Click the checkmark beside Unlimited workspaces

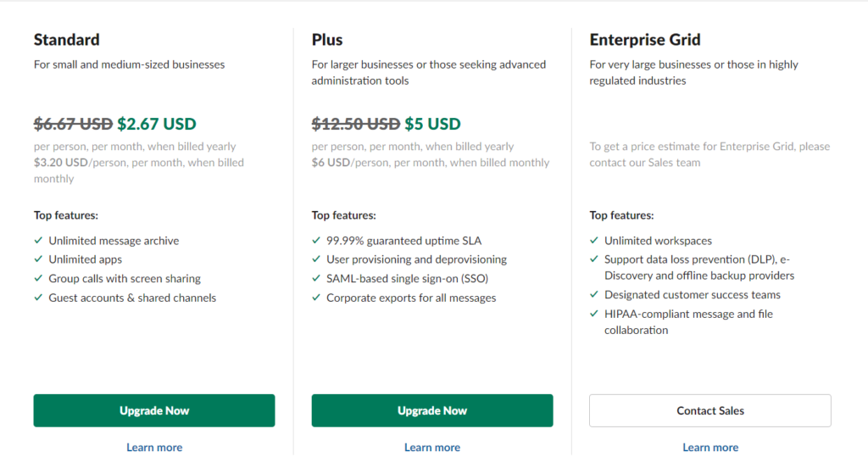[594, 241]
